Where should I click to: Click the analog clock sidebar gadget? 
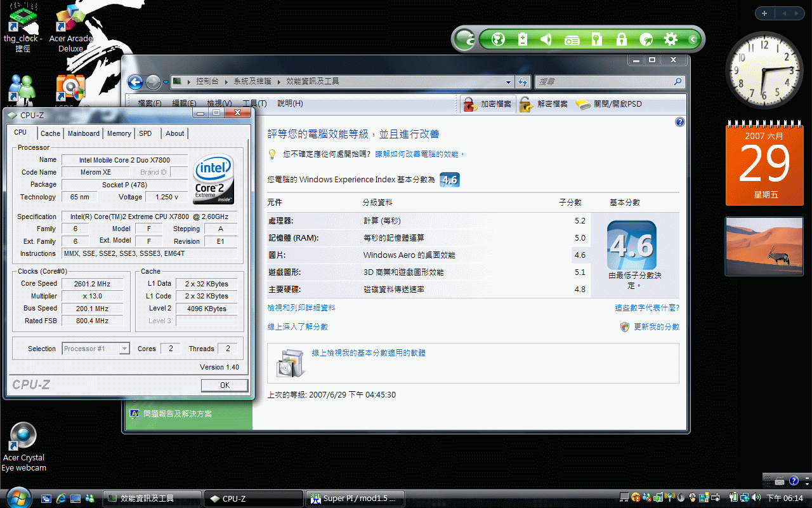[764, 70]
